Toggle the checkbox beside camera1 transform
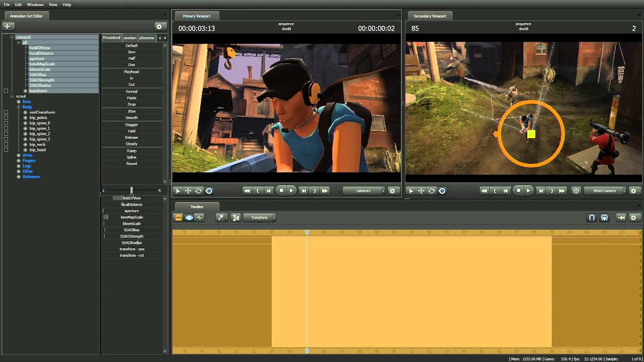Screen dimensions: 644x362 coord(6,91)
